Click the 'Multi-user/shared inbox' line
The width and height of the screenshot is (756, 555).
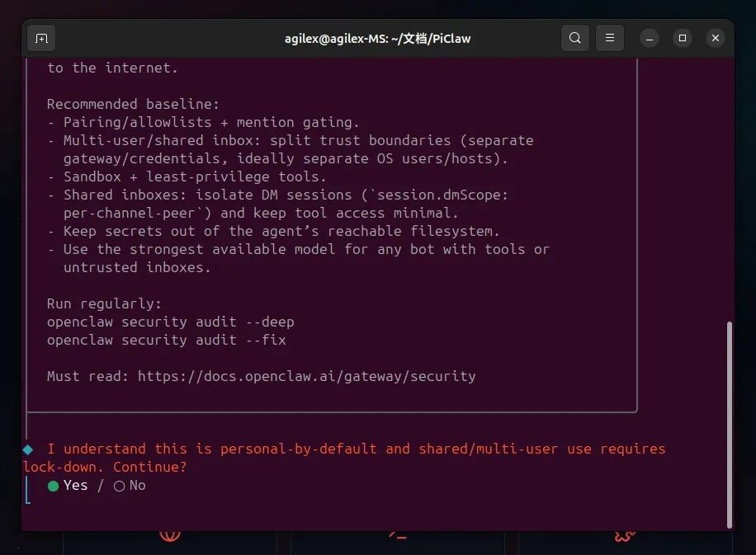click(x=291, y=141)
